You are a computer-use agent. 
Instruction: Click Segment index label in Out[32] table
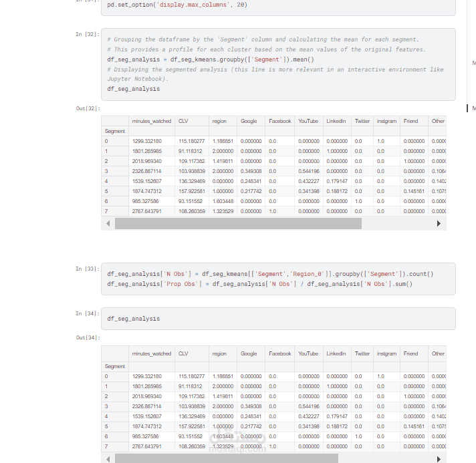tap(115, 131)
